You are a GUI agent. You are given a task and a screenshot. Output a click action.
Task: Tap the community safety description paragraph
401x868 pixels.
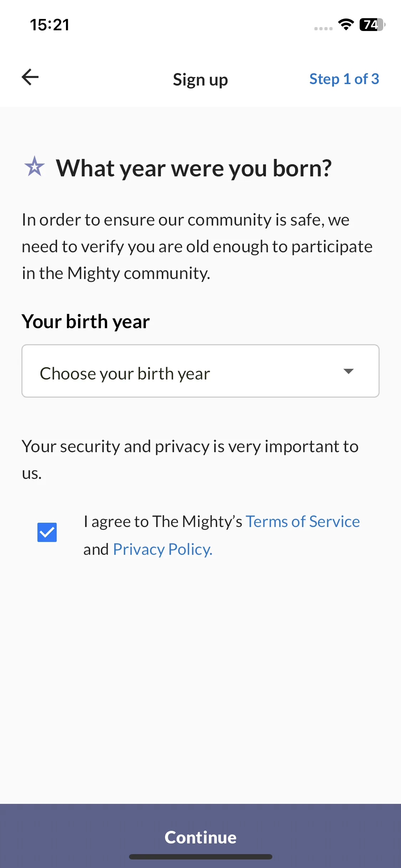click(197, 246)
